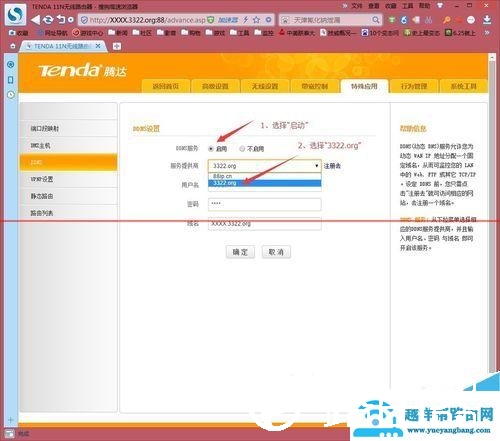Switch to the 系统工具 tab

(464, 86)
